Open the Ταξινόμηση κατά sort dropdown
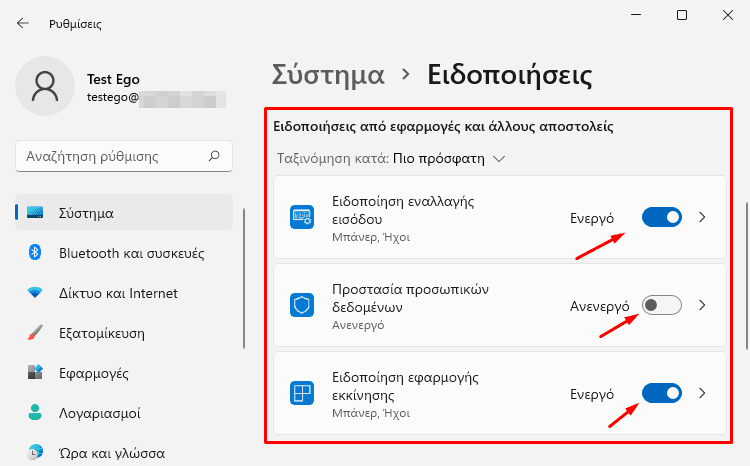 449,159
